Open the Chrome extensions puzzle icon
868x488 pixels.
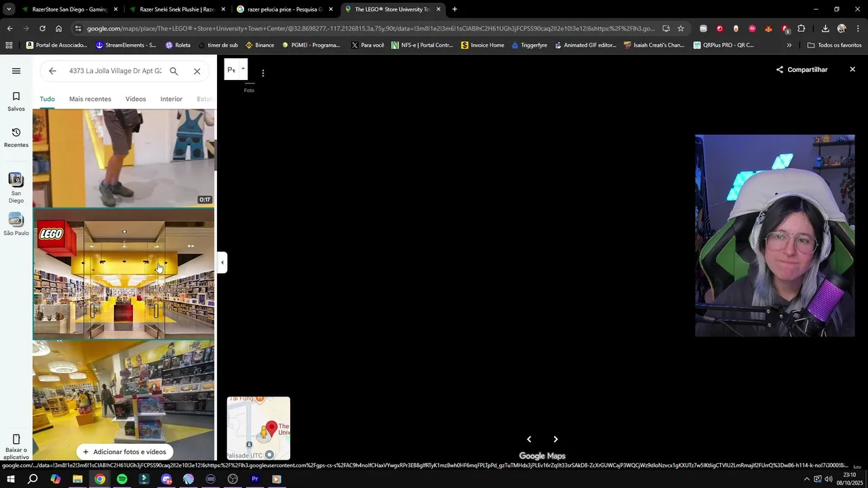tap(802, 28)
